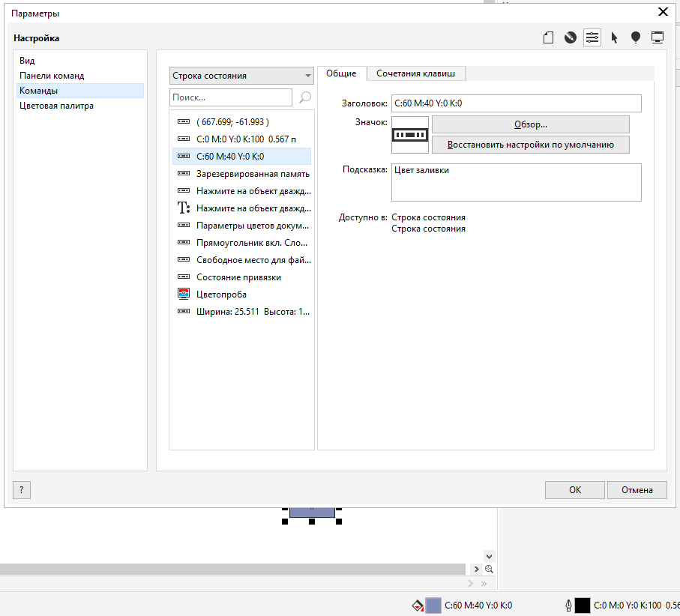680x616 pixels.
Task: Click the search magnifier icon
Action: coord(305,97)
